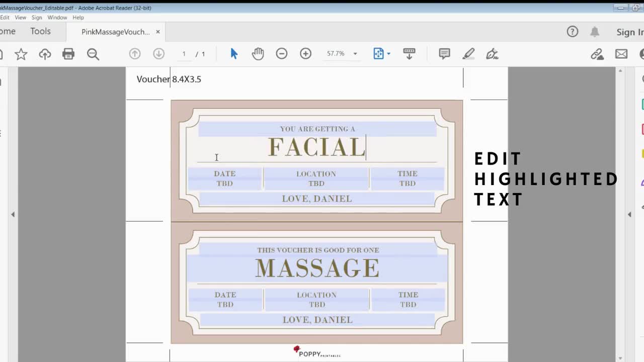This screenshot has height=362, width=644.
Task: Open the sign document tool
Action: [492, 54]
